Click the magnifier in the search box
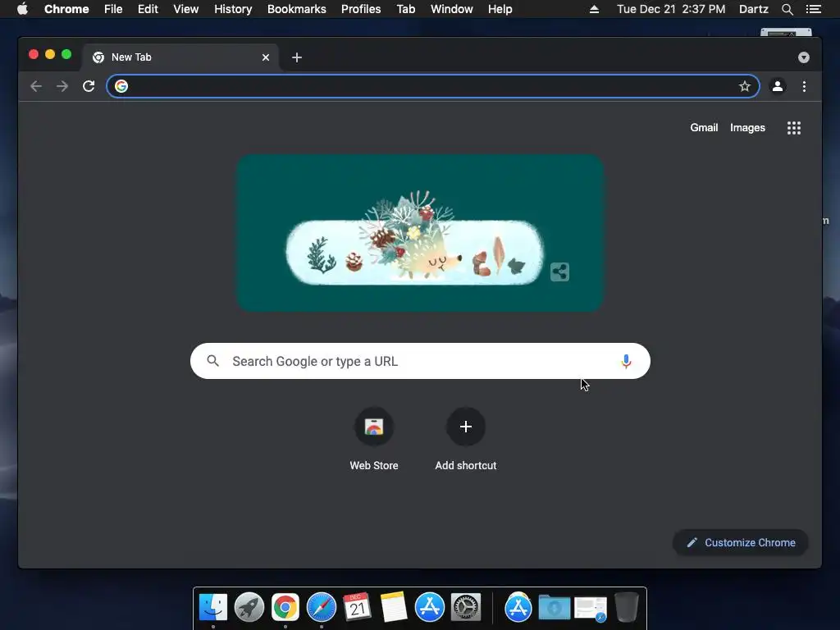 [x=212, y=361]
